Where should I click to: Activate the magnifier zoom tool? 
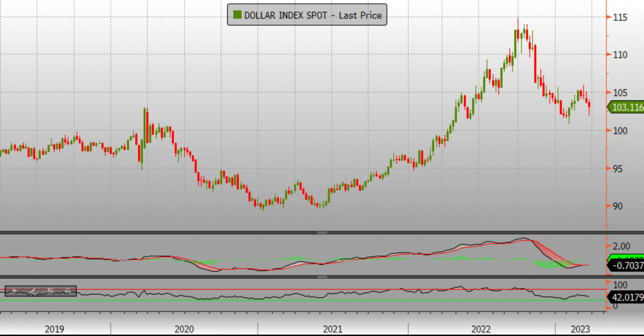[x=67, y=290]
